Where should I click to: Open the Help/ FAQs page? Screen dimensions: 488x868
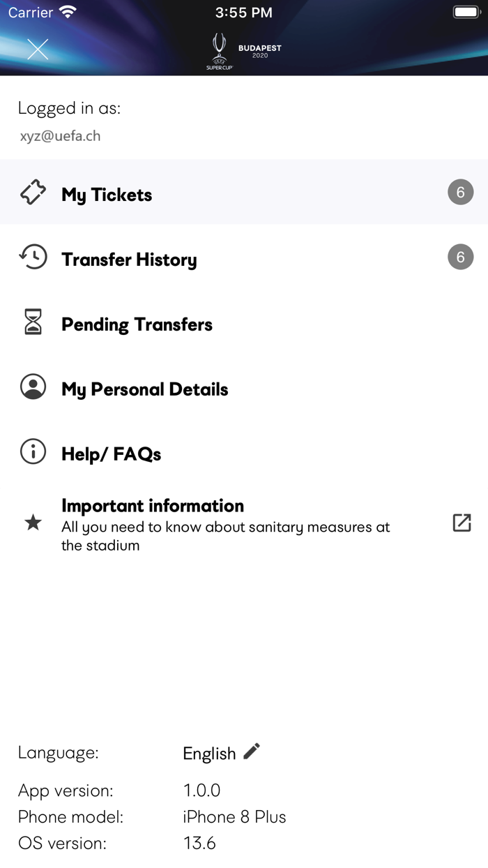coord(112,454)
